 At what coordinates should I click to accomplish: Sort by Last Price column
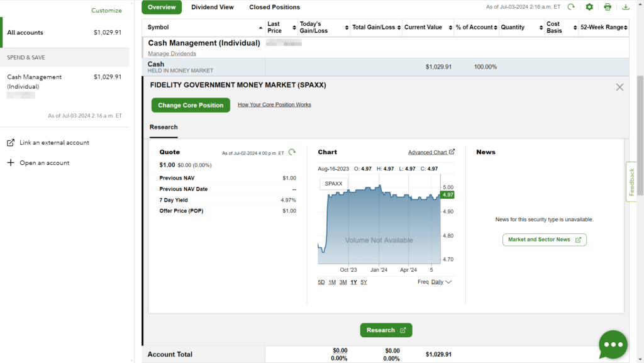(x=294, y=28)
